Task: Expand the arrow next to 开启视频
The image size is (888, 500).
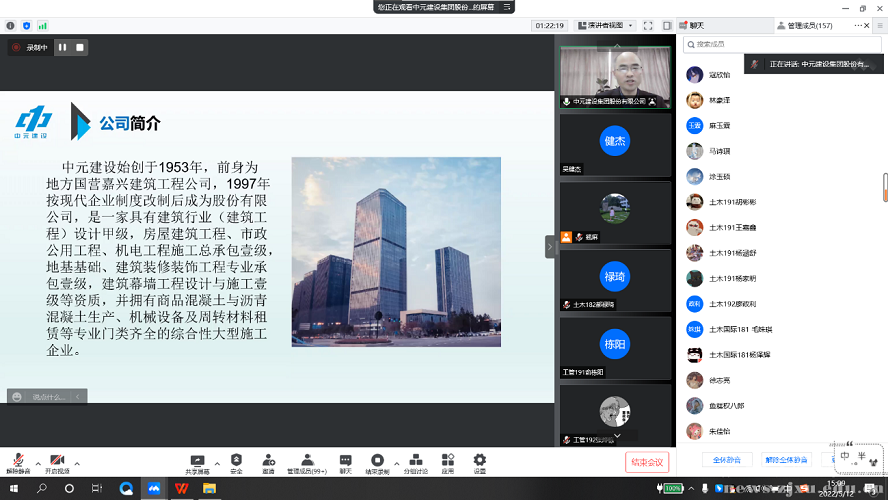Action: [77, 463]
